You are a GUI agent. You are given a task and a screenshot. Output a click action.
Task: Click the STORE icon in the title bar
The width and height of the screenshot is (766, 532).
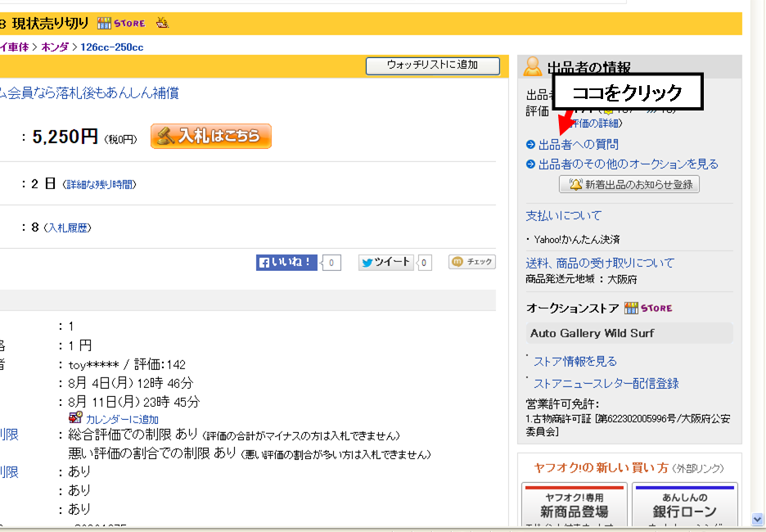(121, 23)
